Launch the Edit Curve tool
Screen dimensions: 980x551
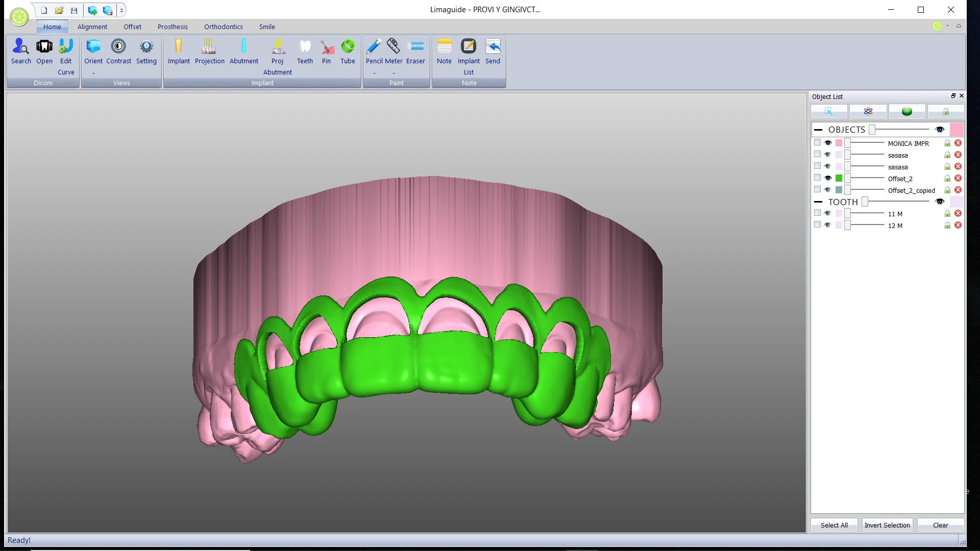point(66,56)
